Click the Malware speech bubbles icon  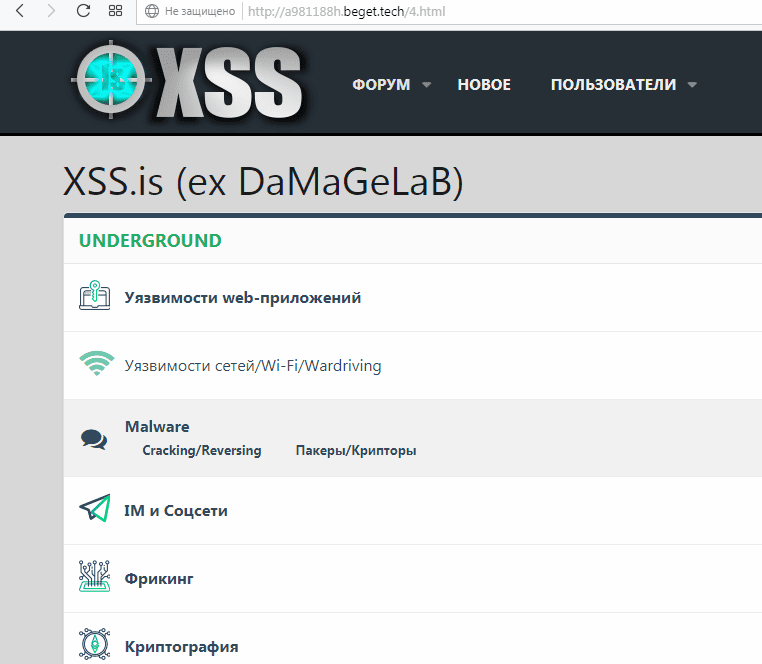(94, 438)
